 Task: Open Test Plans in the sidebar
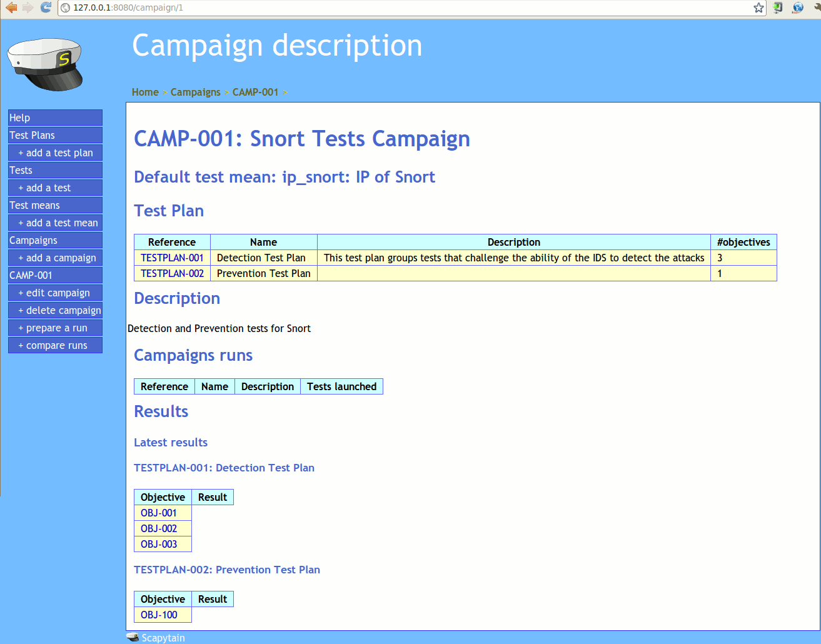pos(55,135)
